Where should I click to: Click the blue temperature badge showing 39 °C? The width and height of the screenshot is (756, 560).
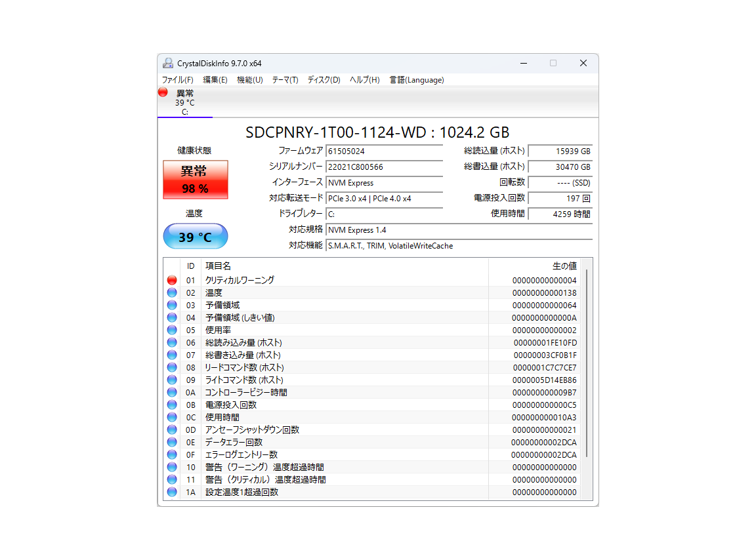click(x=195, y=236)
